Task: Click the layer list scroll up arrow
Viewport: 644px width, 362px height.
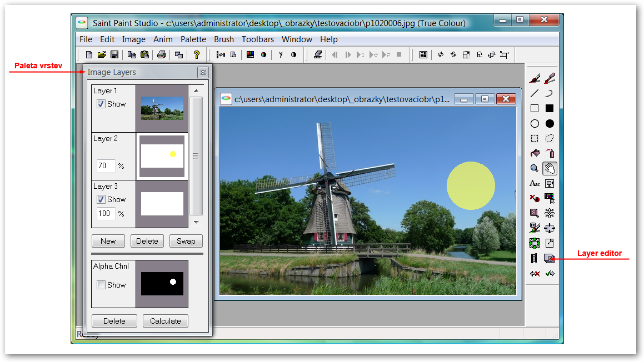Action: pos(196,90)
